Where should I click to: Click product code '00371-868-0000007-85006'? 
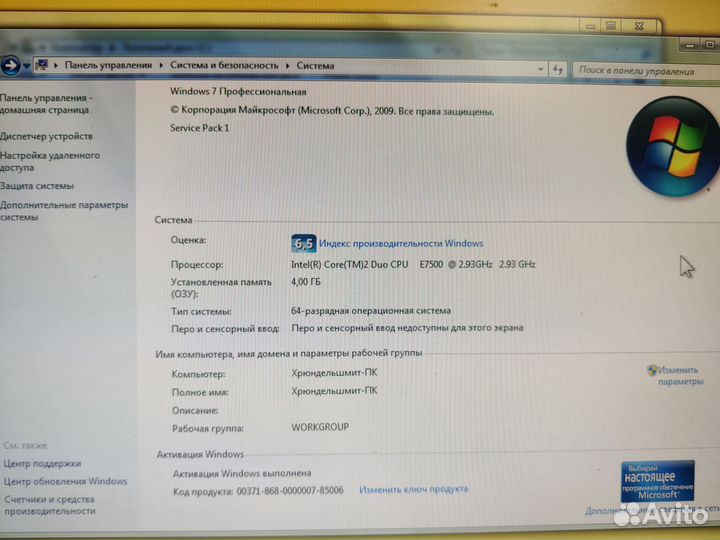click(290, 490)
